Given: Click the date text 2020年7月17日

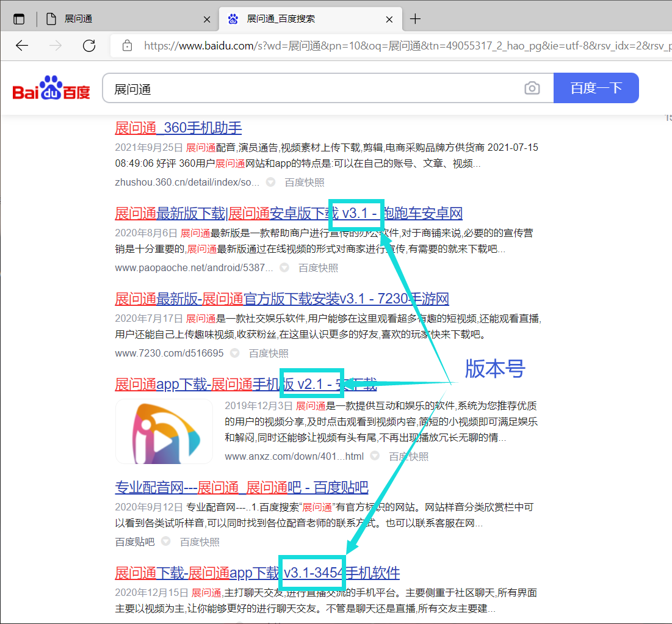Looking at the screenshot, I should click(x=149, y=319).
